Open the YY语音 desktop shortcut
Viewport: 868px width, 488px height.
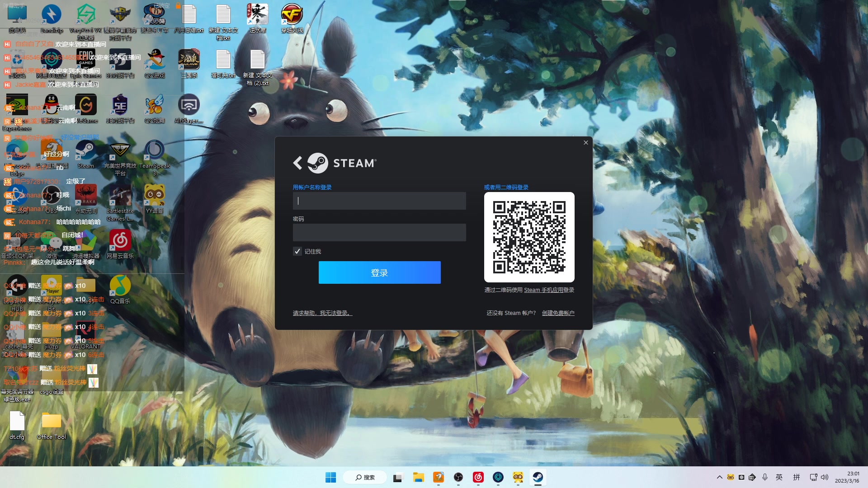click(x=155, y=199)
